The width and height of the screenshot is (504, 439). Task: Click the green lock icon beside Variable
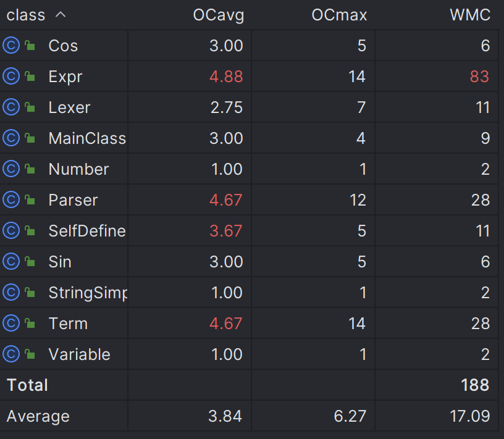point(30,354)
